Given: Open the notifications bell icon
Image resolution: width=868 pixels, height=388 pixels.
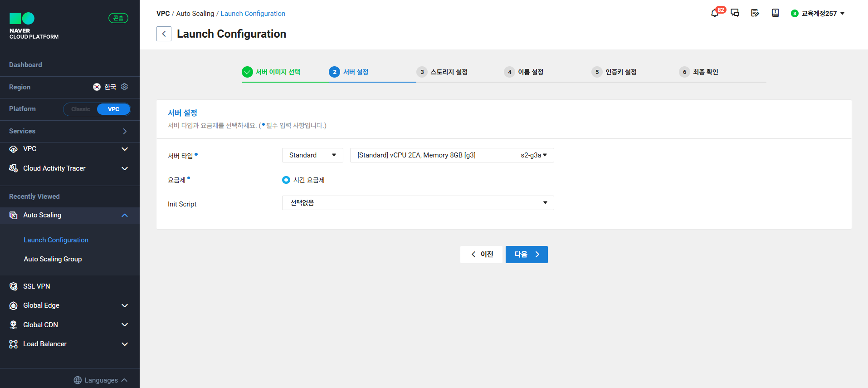Looking at the screenshot, I should 715,13.
